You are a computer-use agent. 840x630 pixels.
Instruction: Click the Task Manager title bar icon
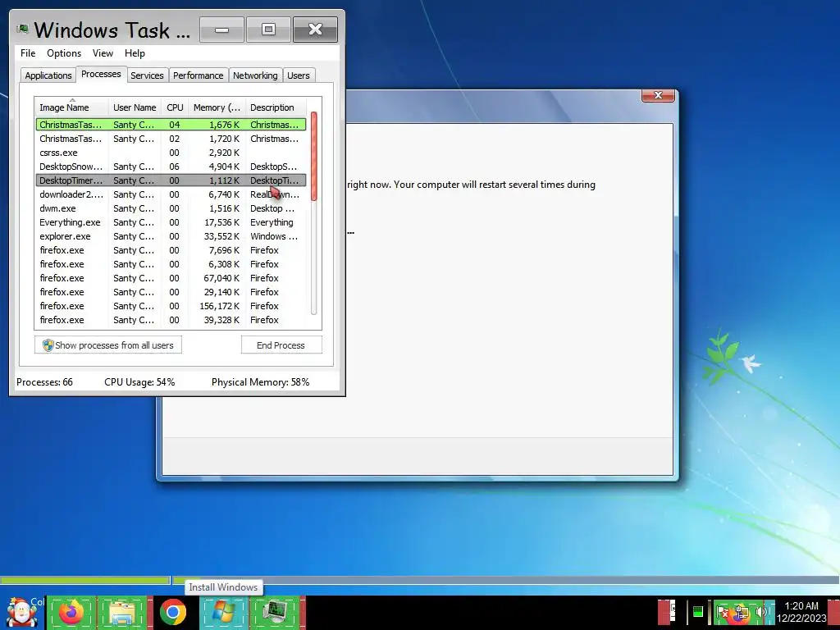22,29
